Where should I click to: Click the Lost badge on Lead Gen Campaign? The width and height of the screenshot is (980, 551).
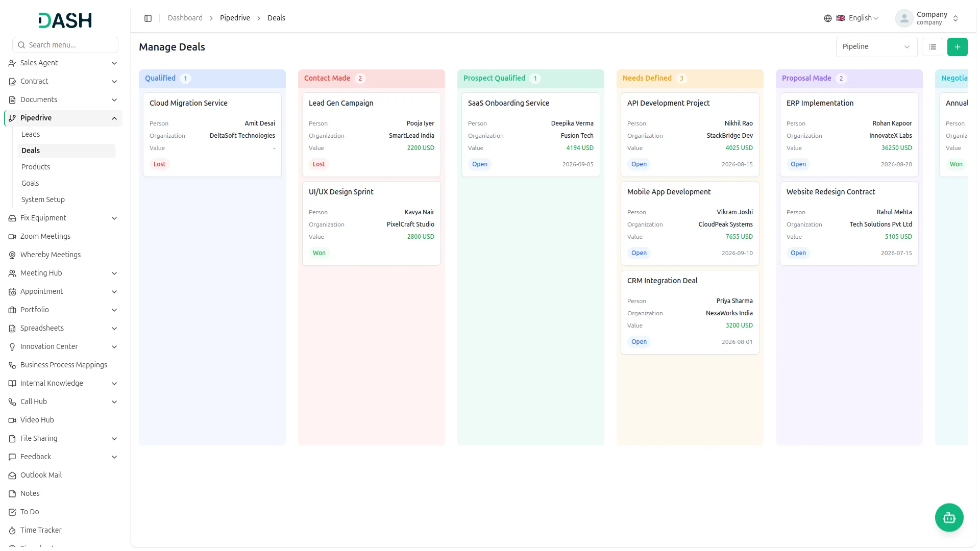point(318,164)
